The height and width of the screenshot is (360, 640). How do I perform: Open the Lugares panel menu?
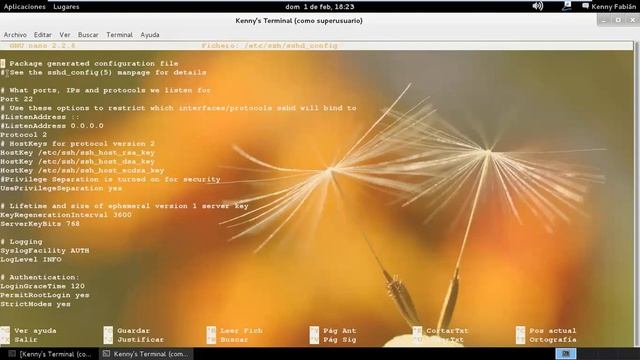pos(66,7)
